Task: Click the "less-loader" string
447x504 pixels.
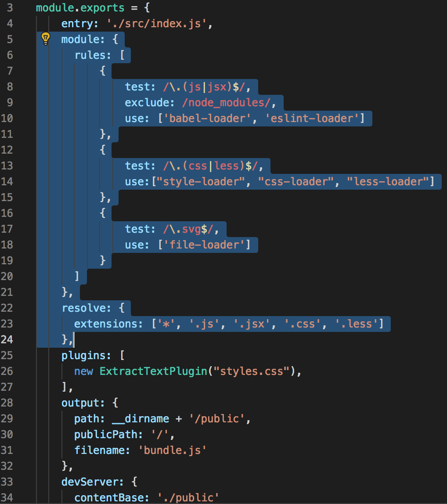Action: (388, 182)
